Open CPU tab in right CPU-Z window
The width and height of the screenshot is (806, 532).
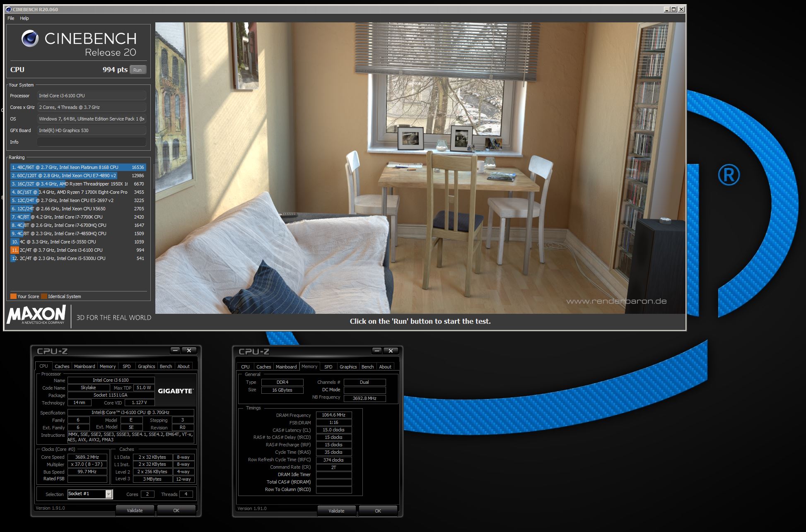click(245, 367)
